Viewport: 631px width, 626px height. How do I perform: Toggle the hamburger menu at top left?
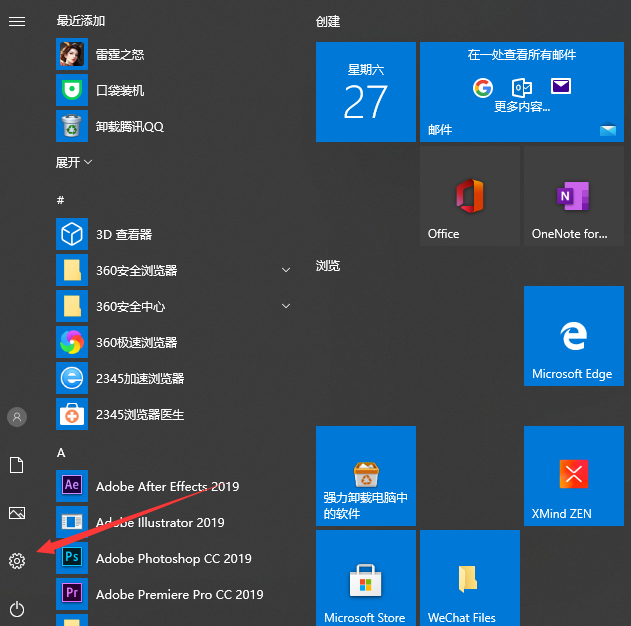click(17, 21)
